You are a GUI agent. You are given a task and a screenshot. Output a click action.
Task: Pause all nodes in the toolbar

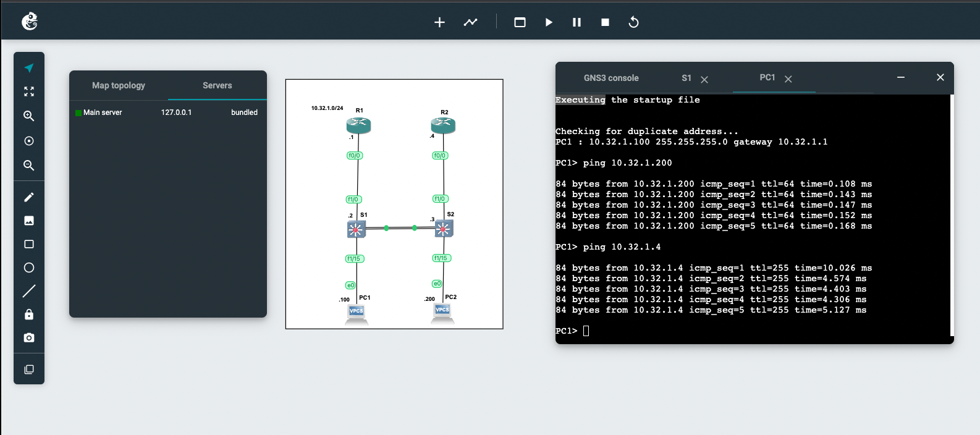(x=577, y=22)
